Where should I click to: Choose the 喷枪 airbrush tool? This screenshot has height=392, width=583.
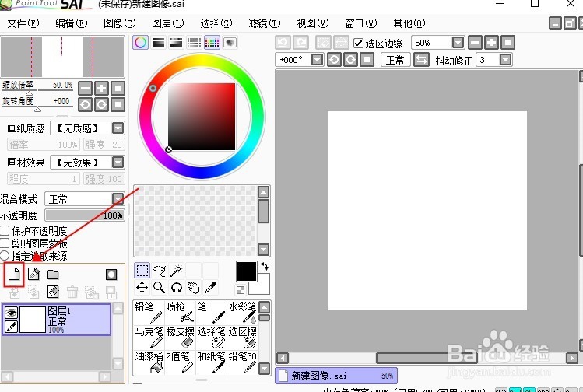pos(180,312)
